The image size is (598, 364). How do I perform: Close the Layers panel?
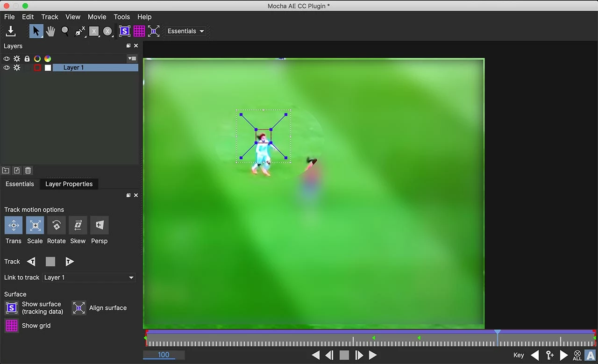tap(136, 46)
